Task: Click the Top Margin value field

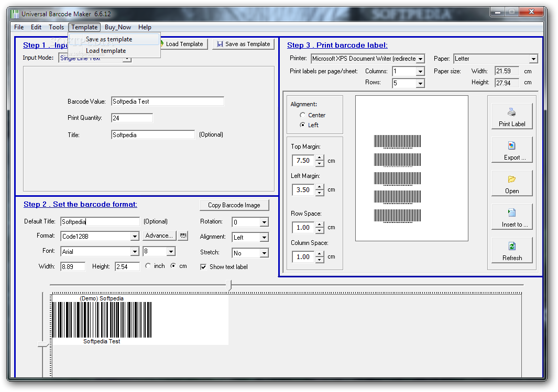Action: (303, 161)
